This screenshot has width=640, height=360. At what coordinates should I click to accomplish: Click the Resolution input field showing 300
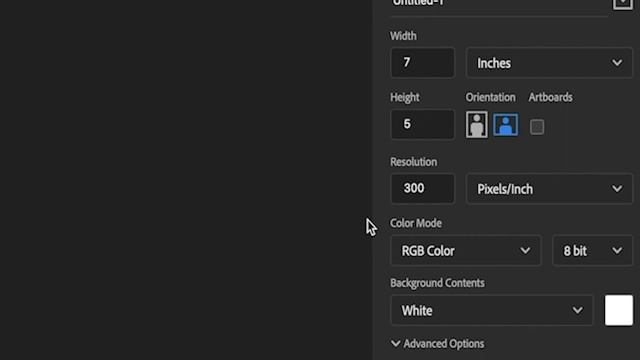pos(422,189)
